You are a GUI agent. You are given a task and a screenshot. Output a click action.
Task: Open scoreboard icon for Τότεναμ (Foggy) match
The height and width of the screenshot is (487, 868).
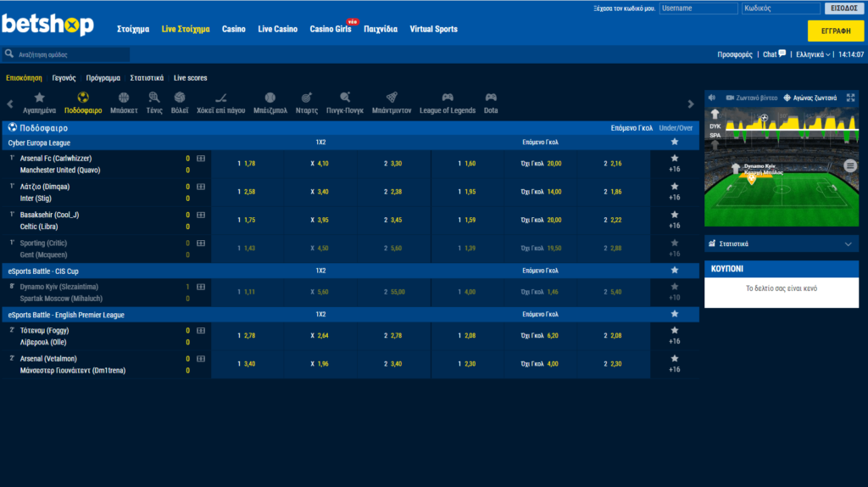tap(201, 331)
